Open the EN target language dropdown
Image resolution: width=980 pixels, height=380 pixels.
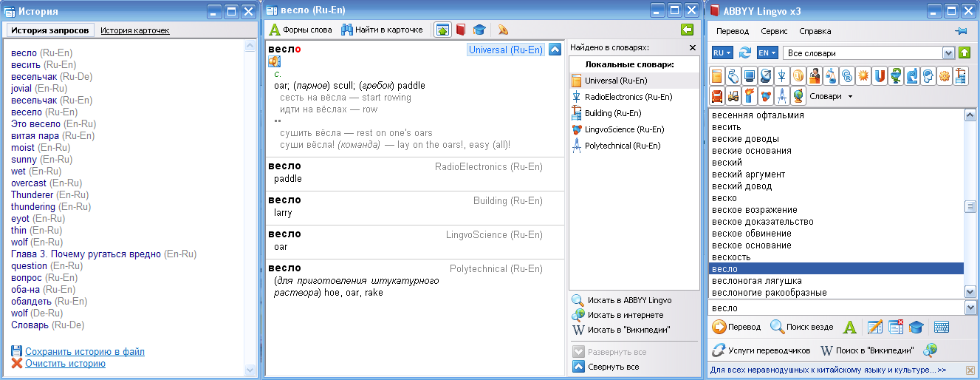767,52
